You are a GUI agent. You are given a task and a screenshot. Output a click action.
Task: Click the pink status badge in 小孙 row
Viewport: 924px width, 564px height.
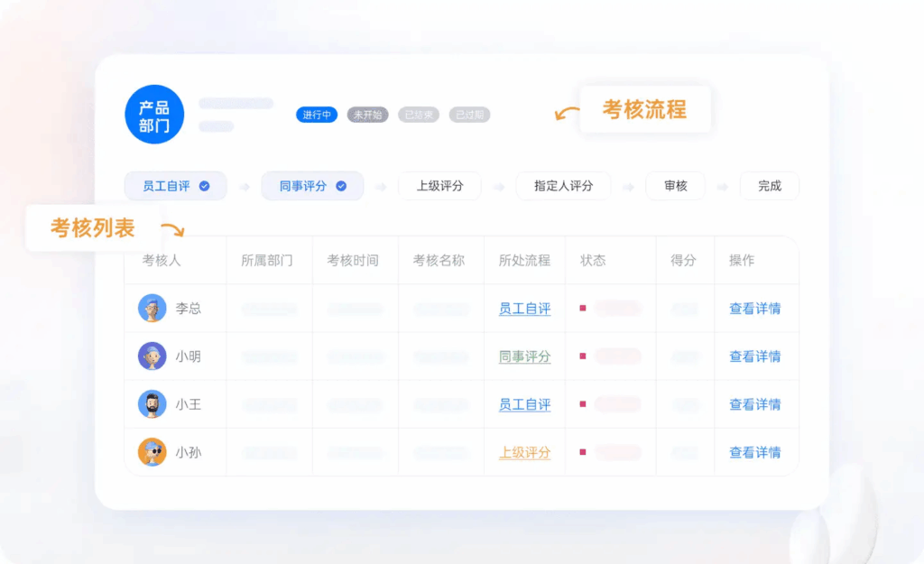tap(617, 453)
